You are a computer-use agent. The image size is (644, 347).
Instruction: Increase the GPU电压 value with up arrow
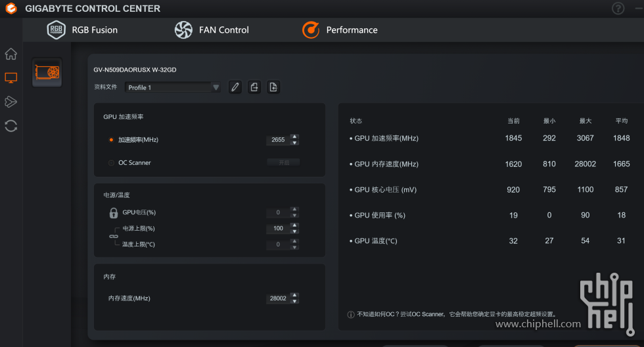coord(294,210)
